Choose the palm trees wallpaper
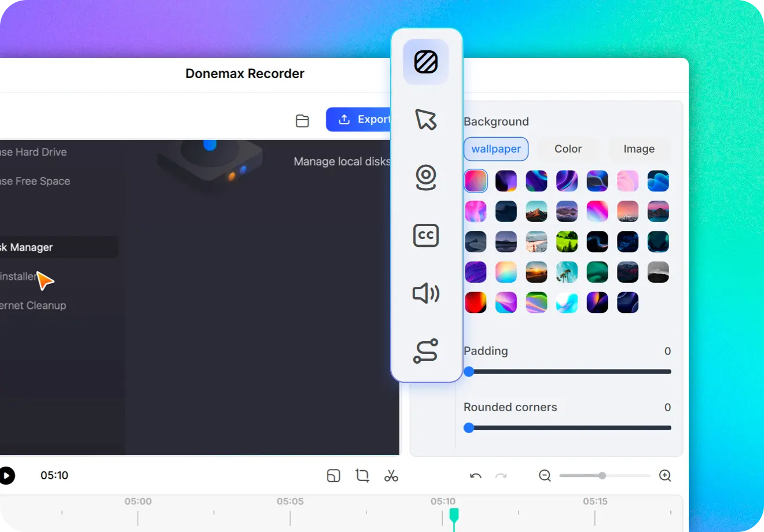This screenshot has width=764, height=532. click(567, 272)
